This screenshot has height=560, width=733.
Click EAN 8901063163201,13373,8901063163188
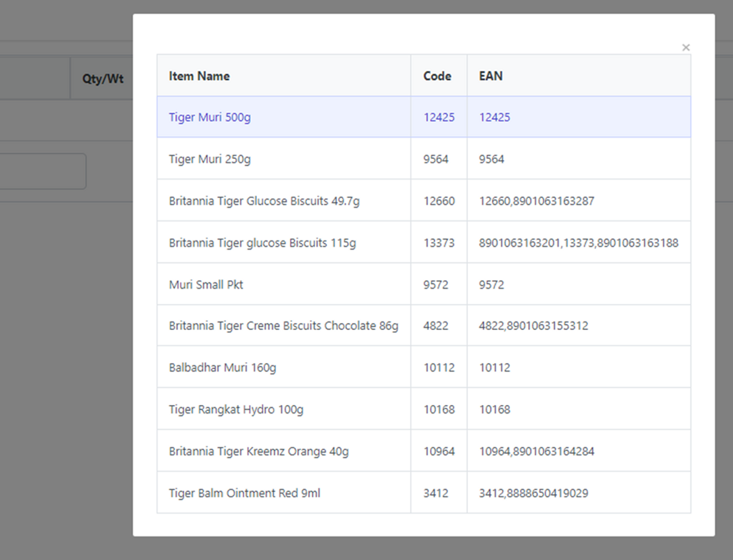point(579,243)
